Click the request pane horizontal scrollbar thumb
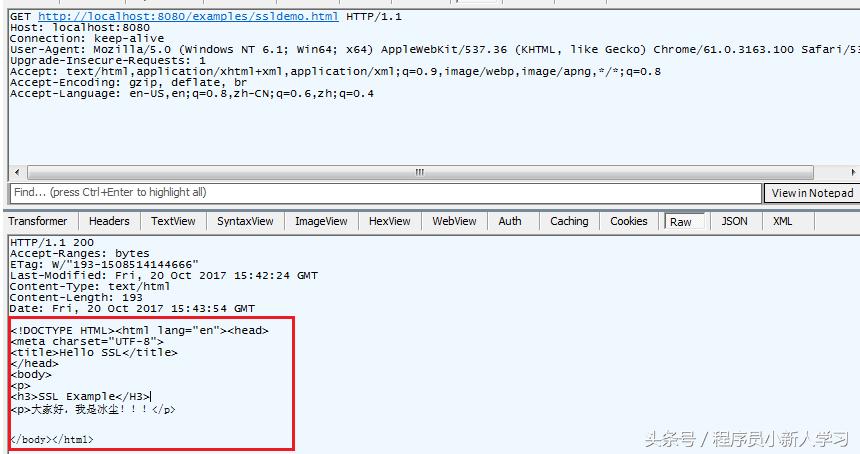Screen dimensions: 860x454 pos(420,172)
